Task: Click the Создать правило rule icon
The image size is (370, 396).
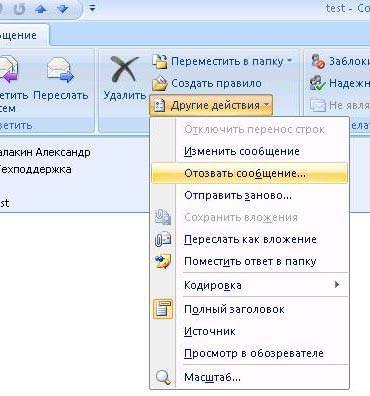Action: point(160,83)
